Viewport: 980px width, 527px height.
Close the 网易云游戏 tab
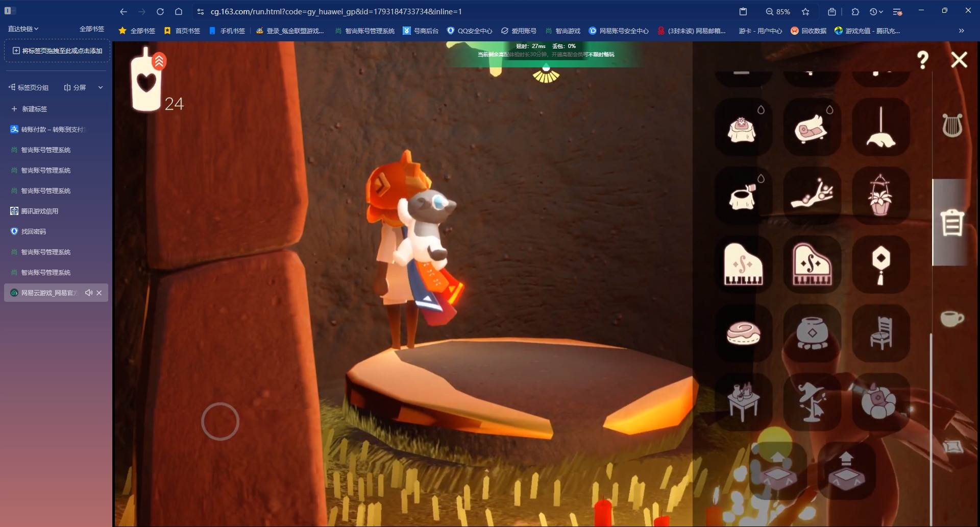[x=99, y=293]
